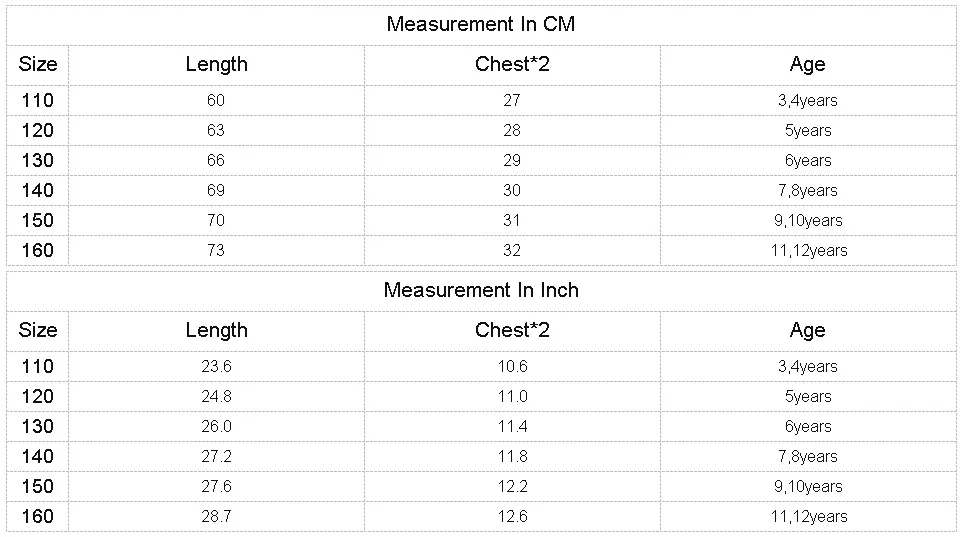Select the chest value 32 cell
Viewport: 962px width, 537px height.
click(512, 250)
